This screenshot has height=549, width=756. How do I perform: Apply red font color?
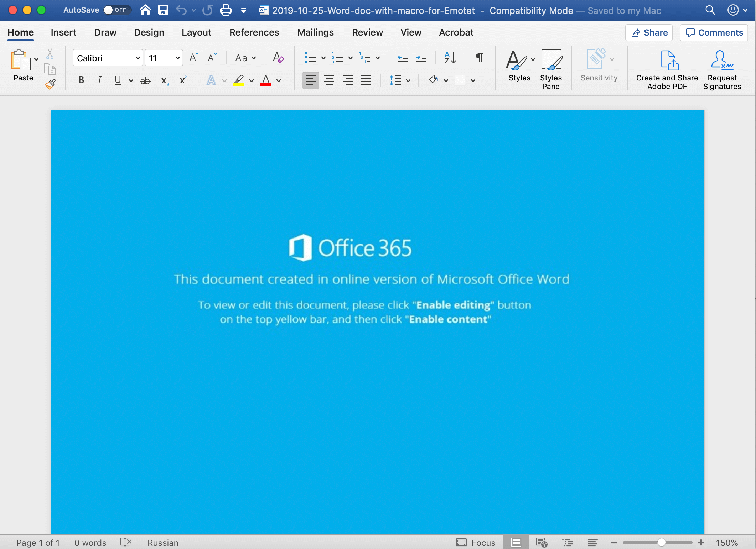click(x=266, y=80)
